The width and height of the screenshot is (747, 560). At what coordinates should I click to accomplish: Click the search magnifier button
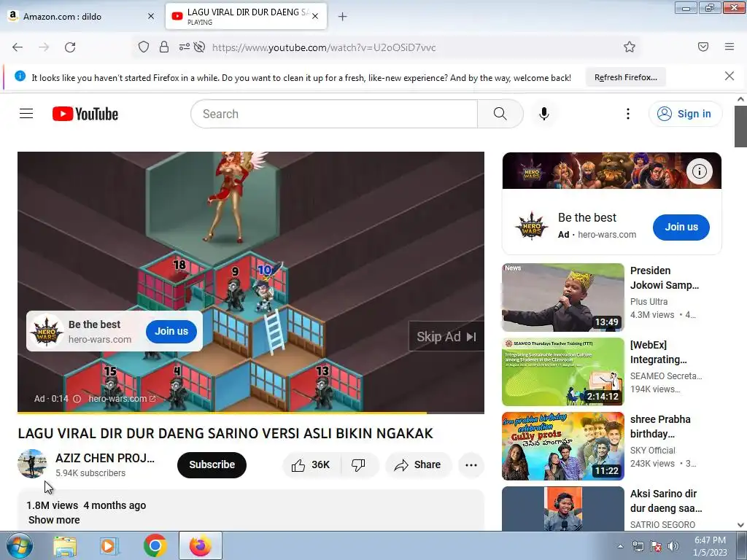[x=500, y=114]
